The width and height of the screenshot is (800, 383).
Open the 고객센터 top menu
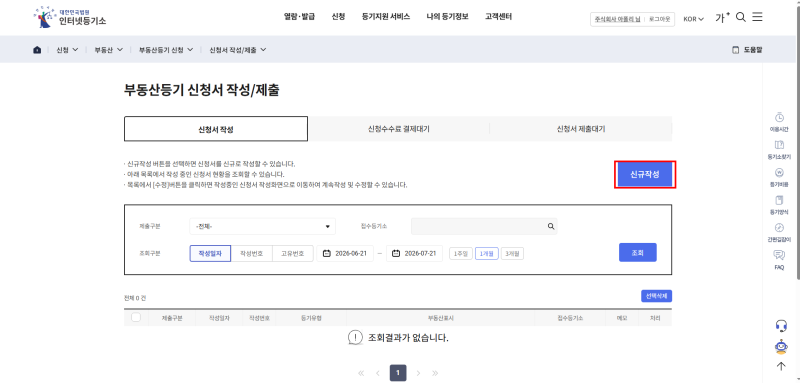click(x=498, y=17)
